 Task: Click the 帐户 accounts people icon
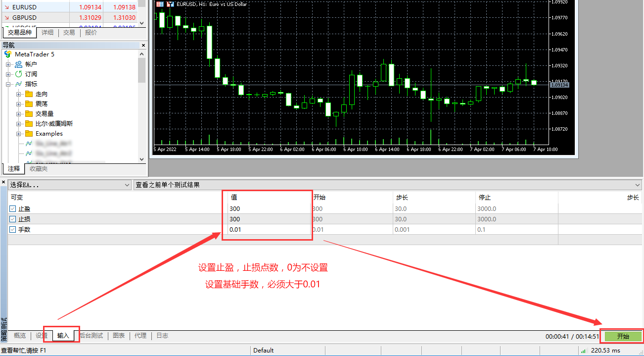tap(18, 64)
